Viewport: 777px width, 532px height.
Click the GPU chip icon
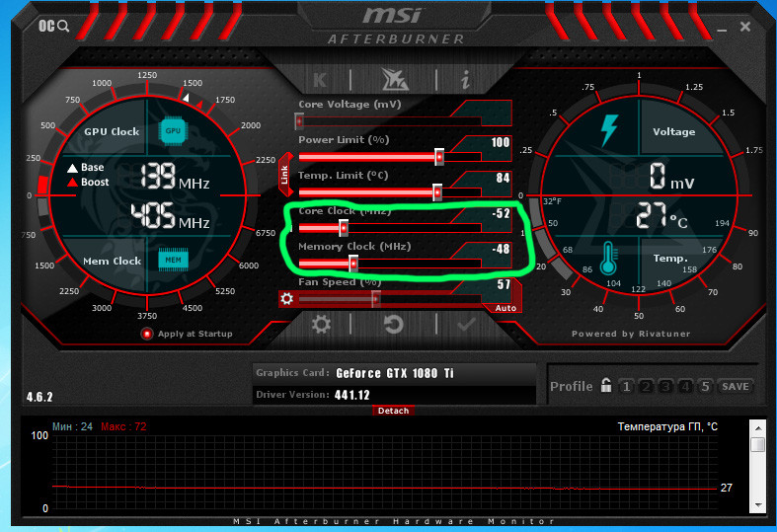tap(173, 130)
